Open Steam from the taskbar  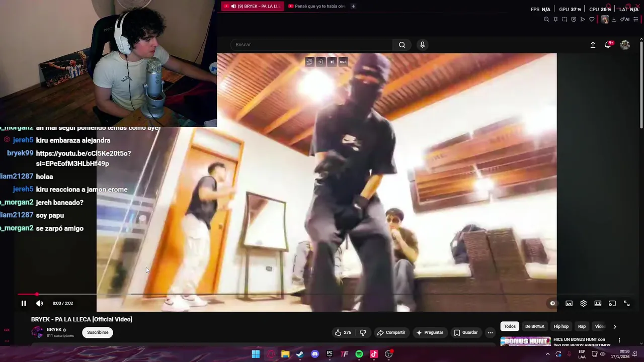pos(300,354)
